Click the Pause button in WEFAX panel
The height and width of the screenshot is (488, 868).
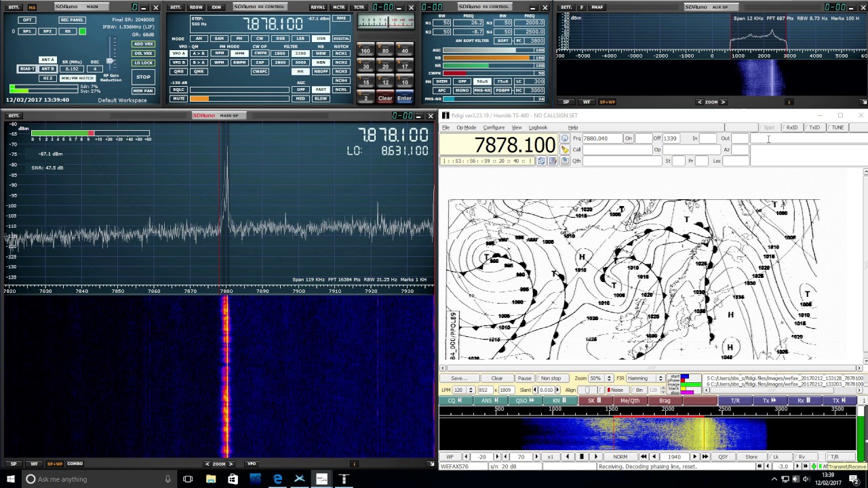pyautogui.click(x=524, y=378)
